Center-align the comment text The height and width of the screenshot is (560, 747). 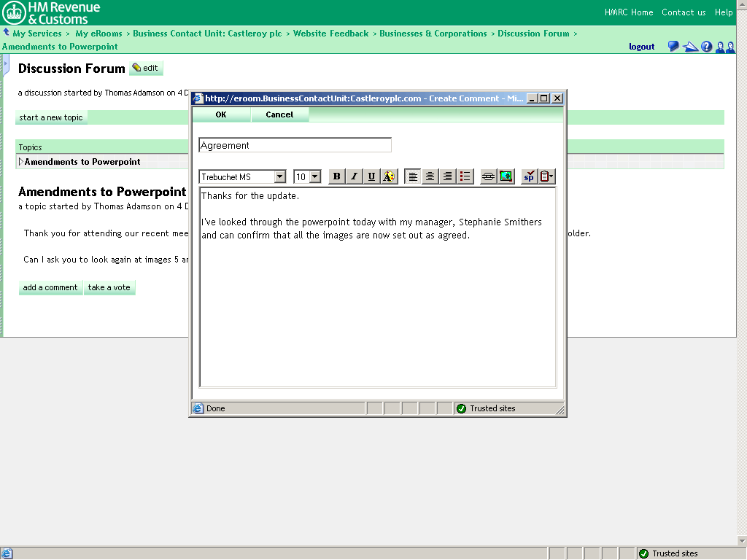tap(430, 176)
